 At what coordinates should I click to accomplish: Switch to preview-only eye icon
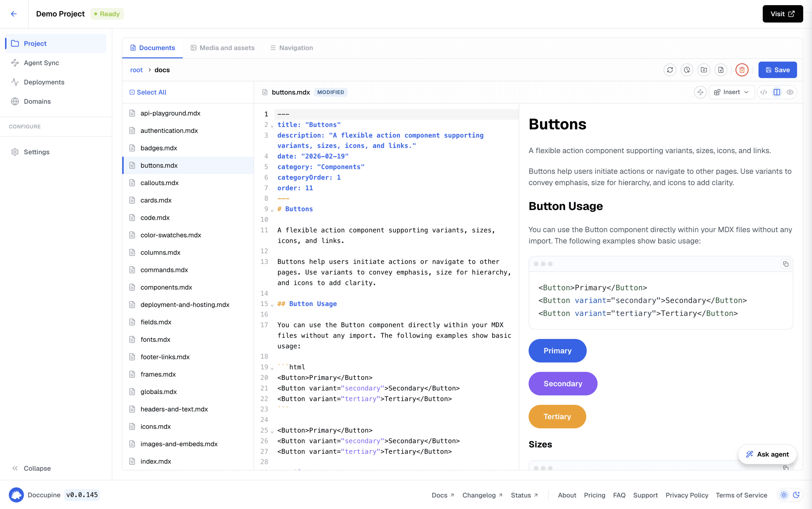[790, 92]
